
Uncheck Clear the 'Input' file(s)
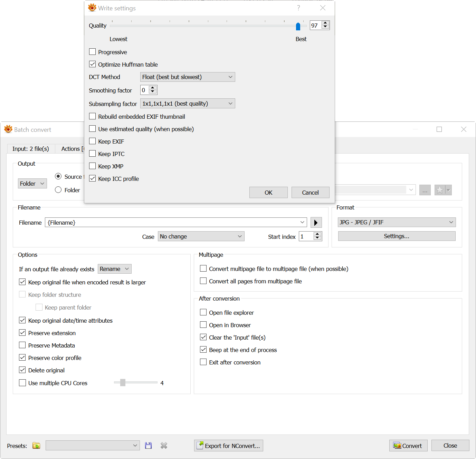203,337
